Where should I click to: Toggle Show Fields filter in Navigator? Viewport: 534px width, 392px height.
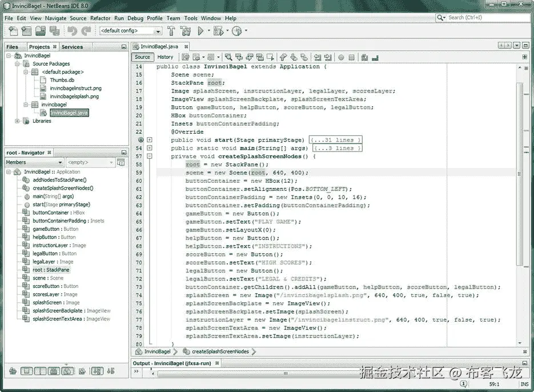(27, 371)
